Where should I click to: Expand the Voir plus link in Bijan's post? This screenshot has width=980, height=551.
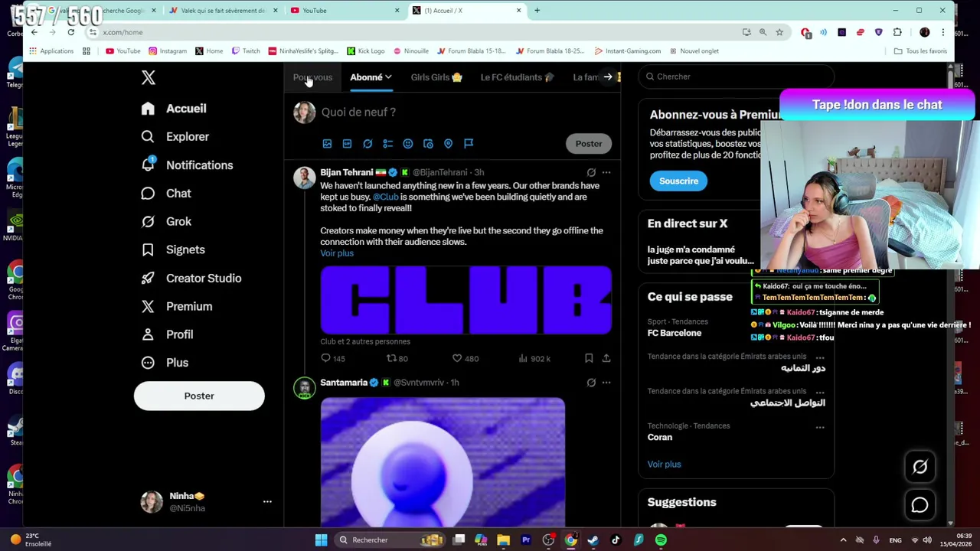(x=337, y=253)
